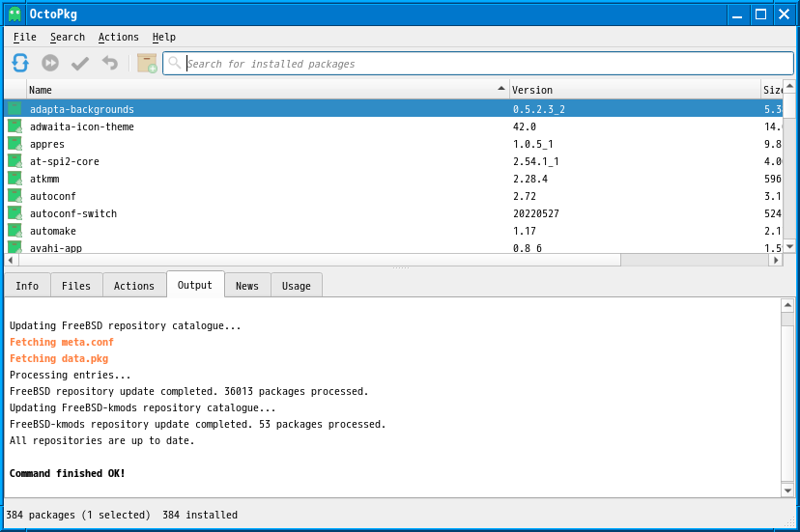The height and width of the screenshot is (532, 800).
Task: Click the remote package search box icon
Action: 147,64
